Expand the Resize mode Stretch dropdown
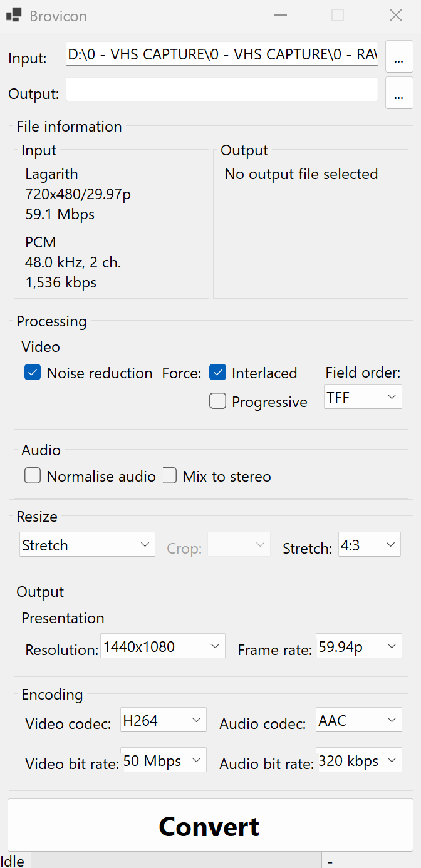 pyautogui.click(x=87, y=545)
